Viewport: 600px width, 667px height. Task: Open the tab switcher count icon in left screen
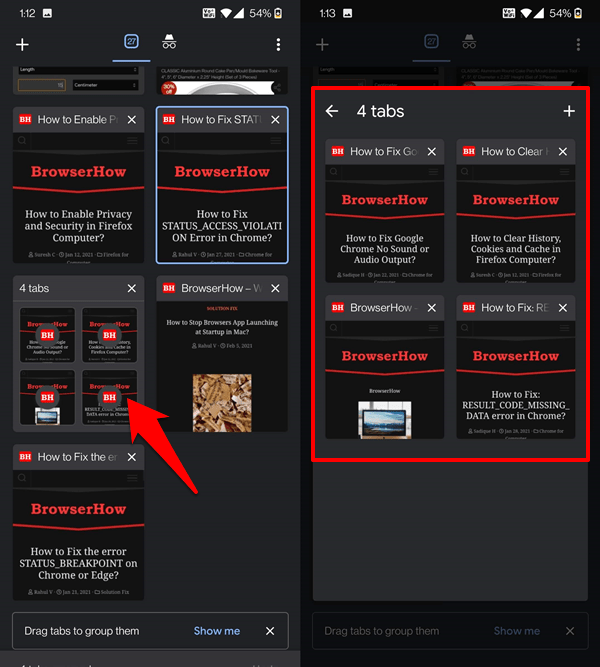(x=131, y=42)
